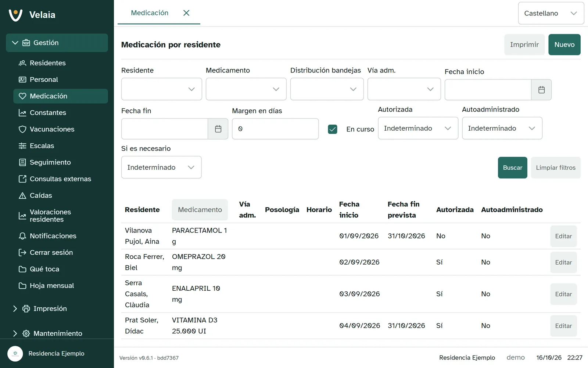
Task: Go to Escalas in sidebar
Action: pyautogui.click(x=61, y=146)
